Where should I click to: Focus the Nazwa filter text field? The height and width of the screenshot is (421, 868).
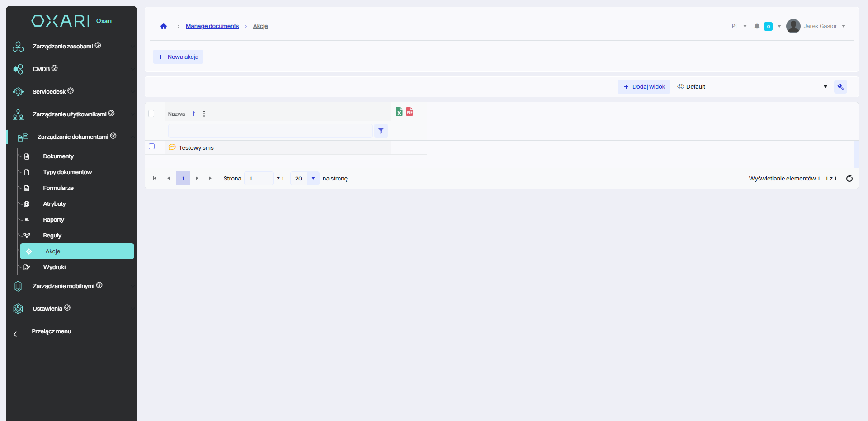coord(270,131)
